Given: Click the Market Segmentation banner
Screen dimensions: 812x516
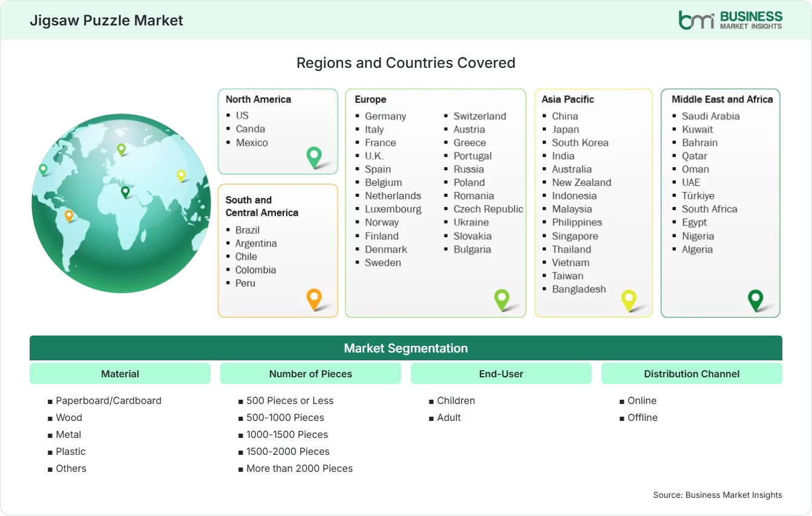Looking at the screenshot, I should [x=406, y=348].
